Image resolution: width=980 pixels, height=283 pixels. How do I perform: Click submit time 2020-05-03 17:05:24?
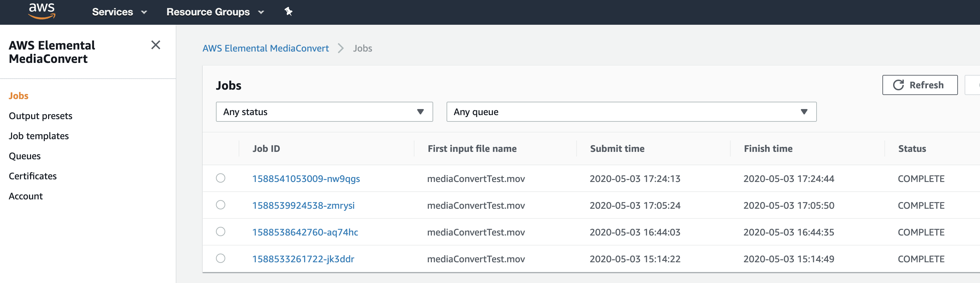635,205
